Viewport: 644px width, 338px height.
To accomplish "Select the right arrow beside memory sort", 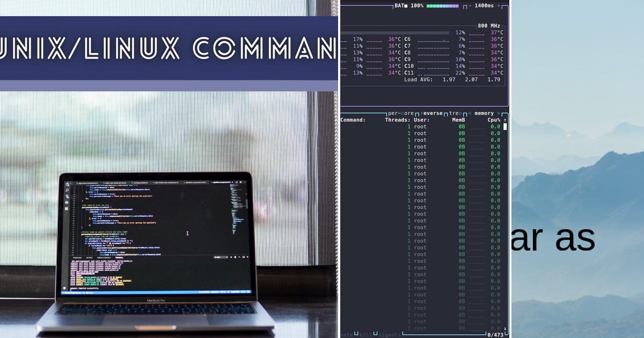I will tap(498, 113).
